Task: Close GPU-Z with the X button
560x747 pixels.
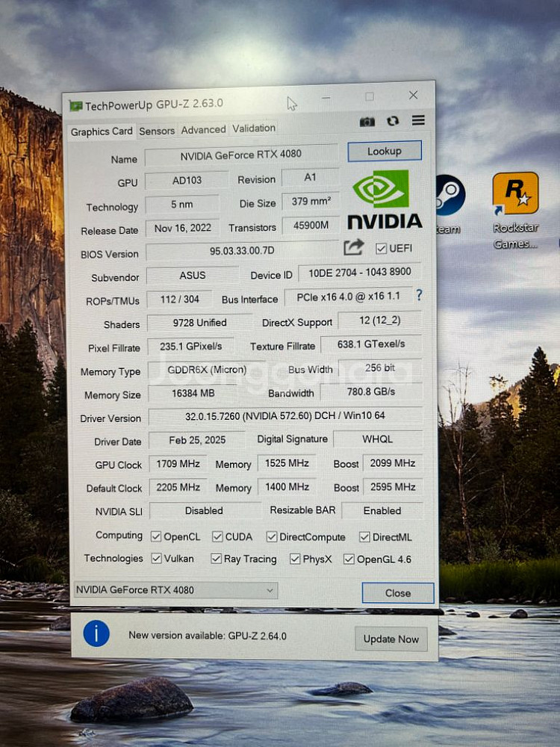Action: 414,96
